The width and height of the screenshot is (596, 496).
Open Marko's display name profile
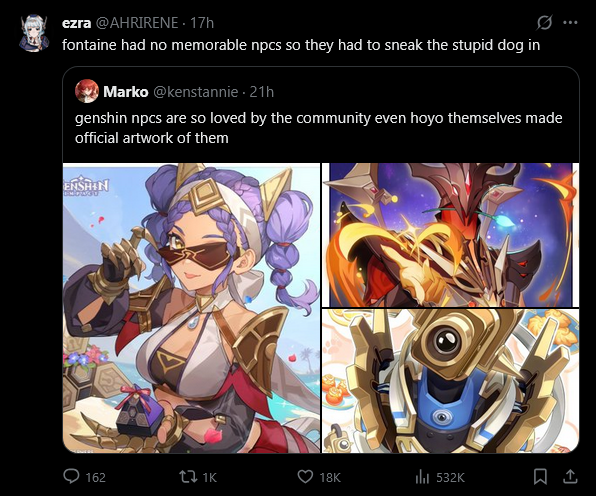[x=125, y=92]
